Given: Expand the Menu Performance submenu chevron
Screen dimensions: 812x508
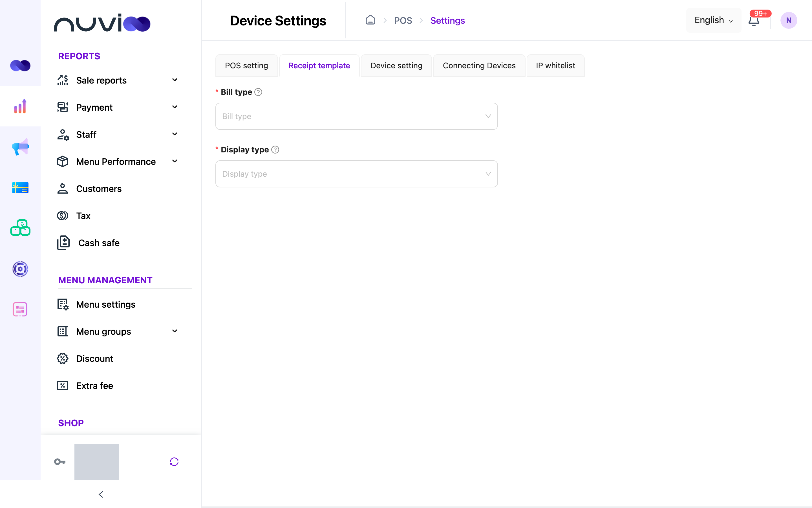Looking at the screenshot, I should tap(175, 161).
